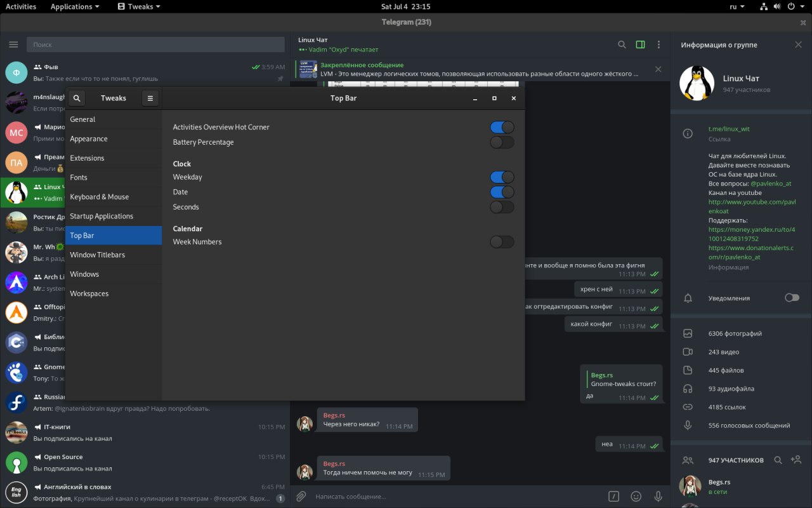Click the attach file paperclip icon

click(301, 496)
